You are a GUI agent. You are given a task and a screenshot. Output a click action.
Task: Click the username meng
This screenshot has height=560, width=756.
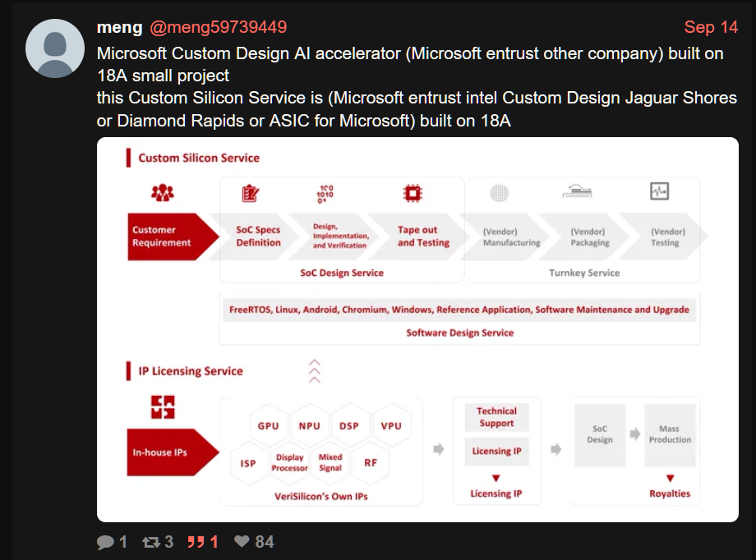coord(120,27)
